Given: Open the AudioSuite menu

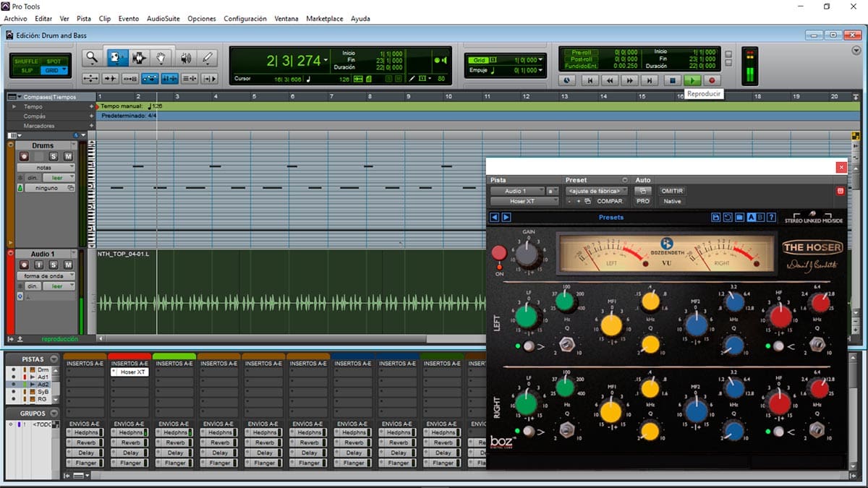Looking at the screenshot, I should [x=163, y=18].
